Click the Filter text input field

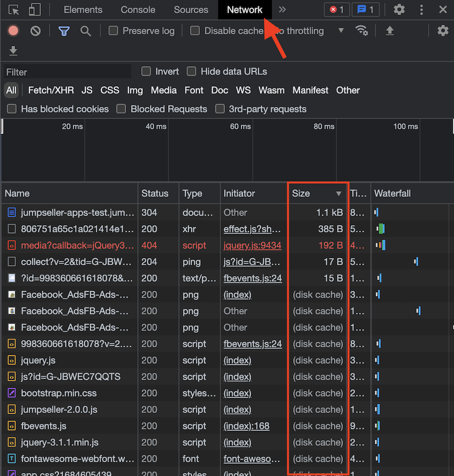[x=68, y=72]
